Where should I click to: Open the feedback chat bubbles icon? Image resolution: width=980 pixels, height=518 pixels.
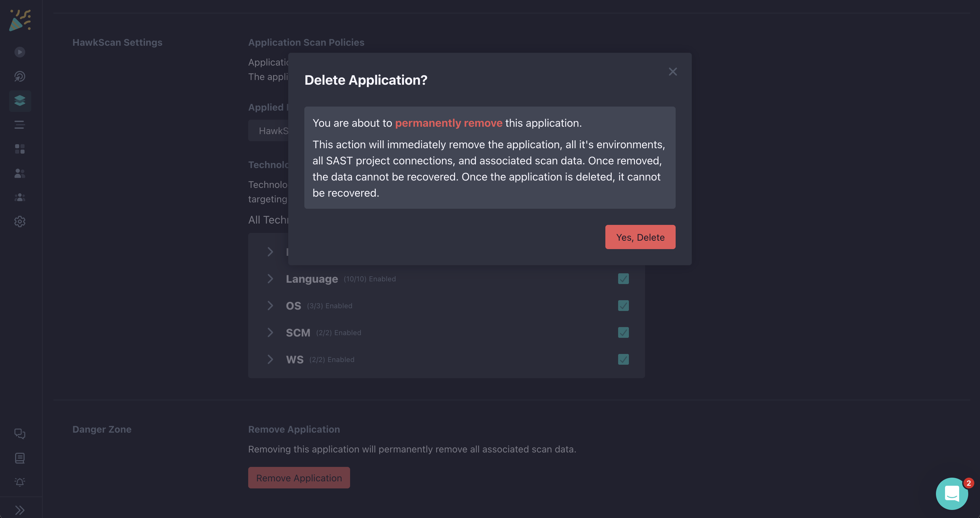point(20,434)
